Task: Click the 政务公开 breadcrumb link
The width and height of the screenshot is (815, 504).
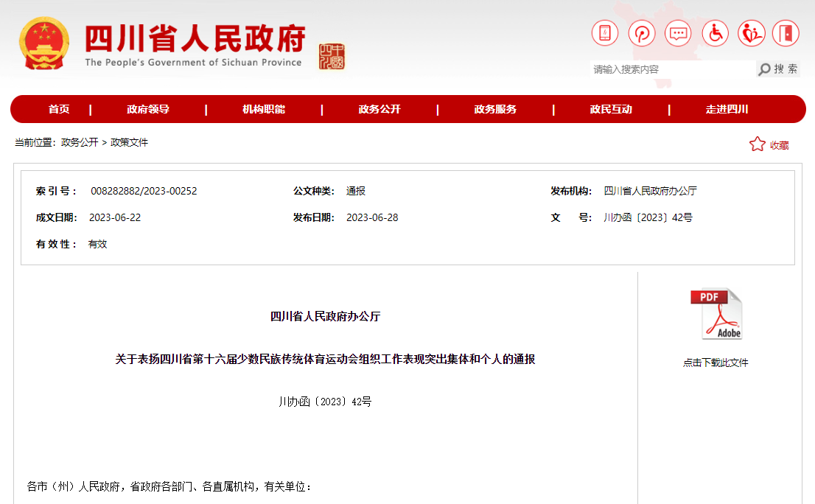Action: pyautogui.click(x=80, y=142)
